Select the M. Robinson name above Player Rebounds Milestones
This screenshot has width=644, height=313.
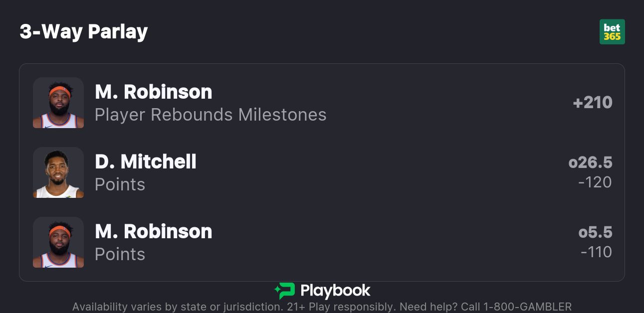(154, 92)
